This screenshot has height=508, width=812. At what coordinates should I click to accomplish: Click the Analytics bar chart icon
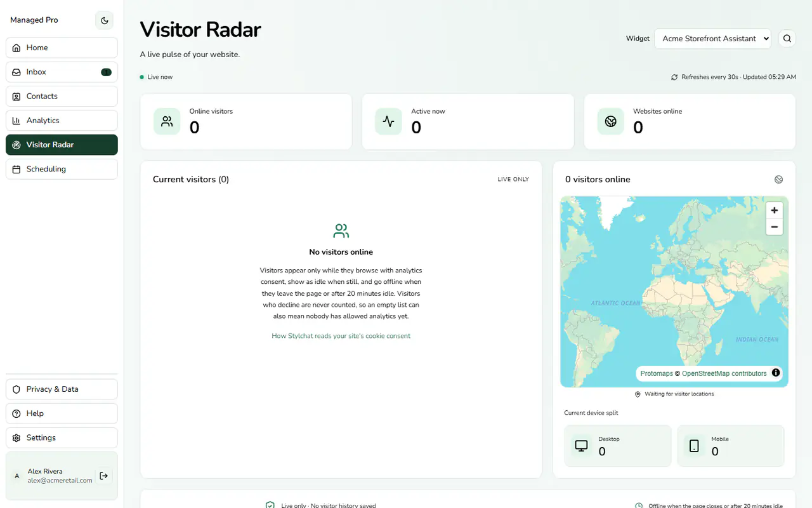point(16,121)
